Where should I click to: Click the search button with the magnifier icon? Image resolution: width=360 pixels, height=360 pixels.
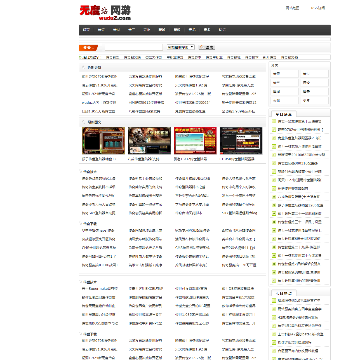coord(207,47)
